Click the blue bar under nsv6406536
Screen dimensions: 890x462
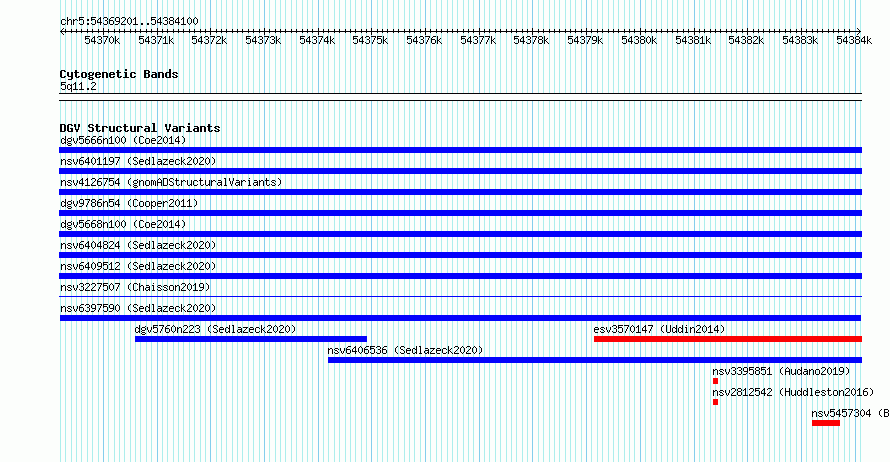pyautogui.click(x=595, y=360)
